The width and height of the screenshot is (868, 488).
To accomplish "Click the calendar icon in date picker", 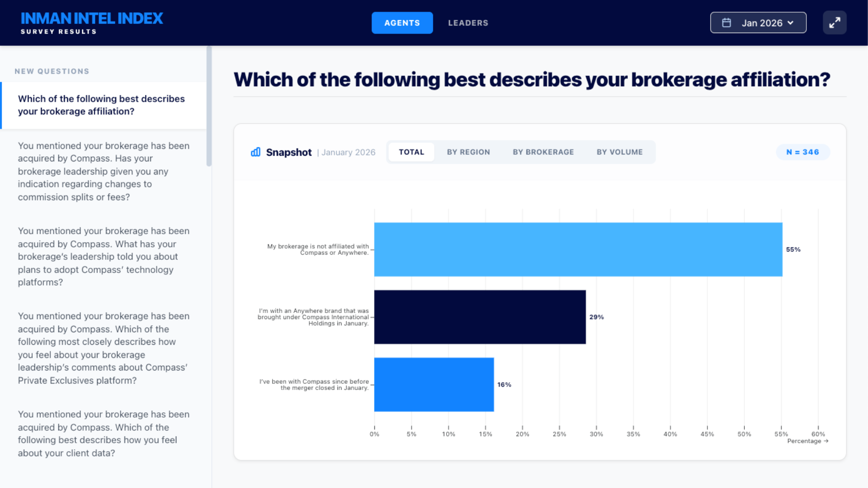I will pyautogui.click(x=727, y=23).
